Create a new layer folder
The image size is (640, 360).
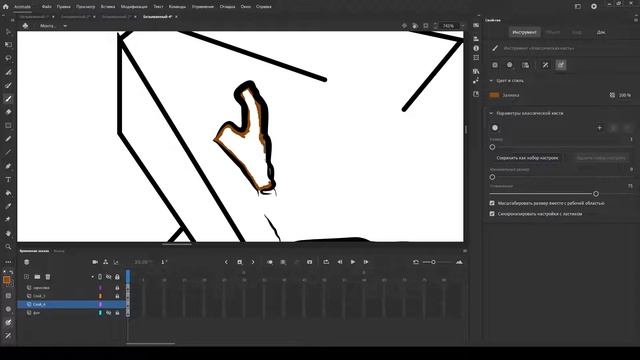(x=37, y=277)
